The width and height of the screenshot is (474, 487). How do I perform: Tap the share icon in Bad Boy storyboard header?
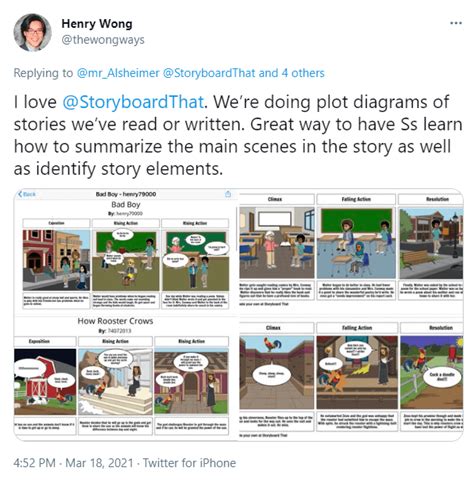pos(228,194)
